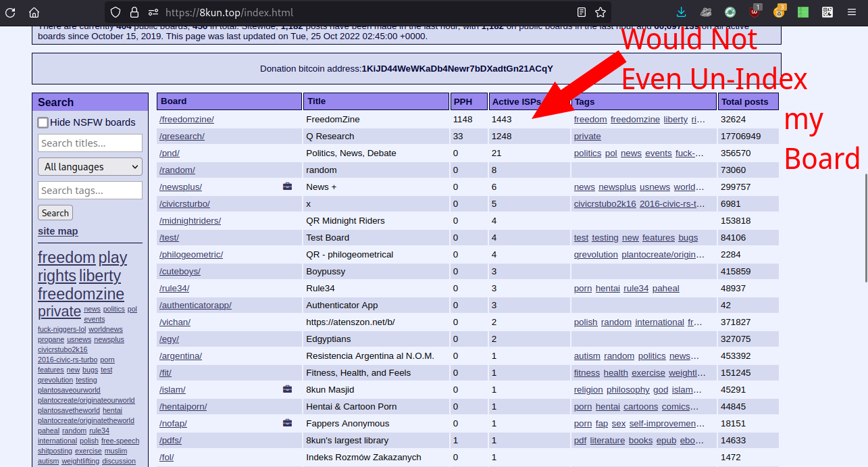868x467 pixels.
Task: View site security padlock info
Action: (x=134, y=12)
